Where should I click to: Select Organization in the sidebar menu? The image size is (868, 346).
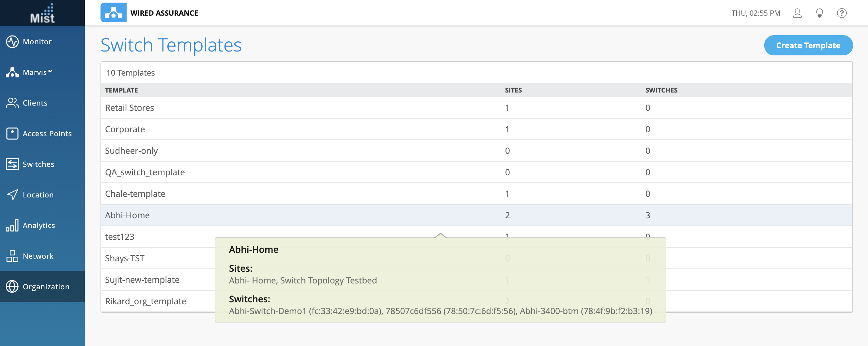tap(46, 287)
